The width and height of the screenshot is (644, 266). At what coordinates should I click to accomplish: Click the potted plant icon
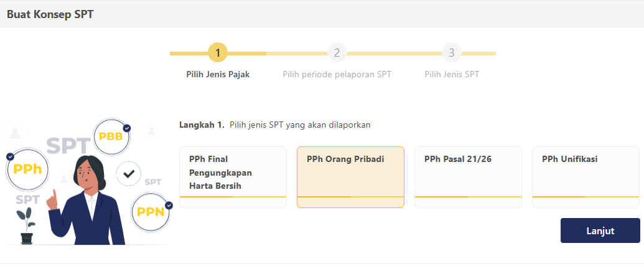pyautogui.click(x=26, y=226)
